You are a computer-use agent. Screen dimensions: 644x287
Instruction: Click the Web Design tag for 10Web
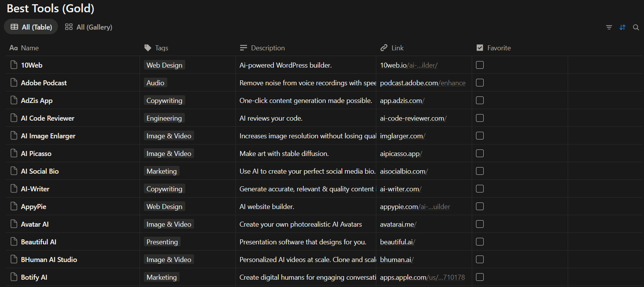tap(165, 65)
